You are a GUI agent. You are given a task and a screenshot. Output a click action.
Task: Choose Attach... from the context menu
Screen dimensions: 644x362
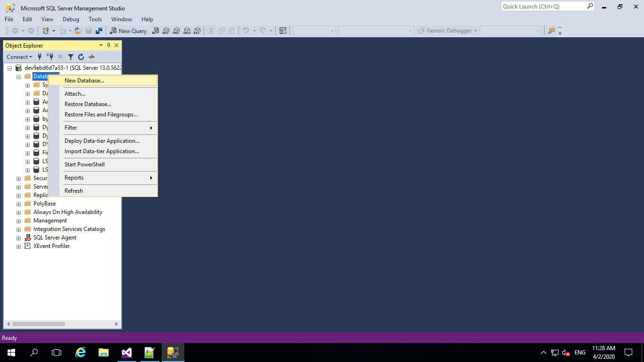103,94
